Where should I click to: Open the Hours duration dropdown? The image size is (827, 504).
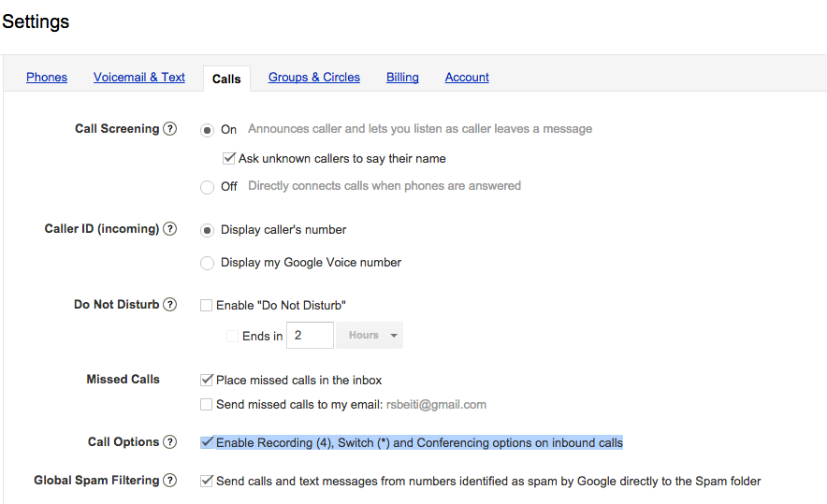click(x=370, y=336)
